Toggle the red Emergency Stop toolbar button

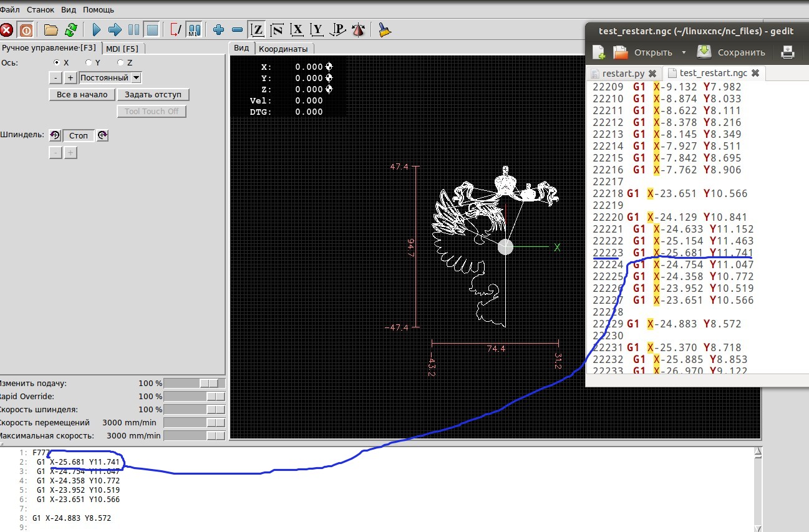[7, 29]
